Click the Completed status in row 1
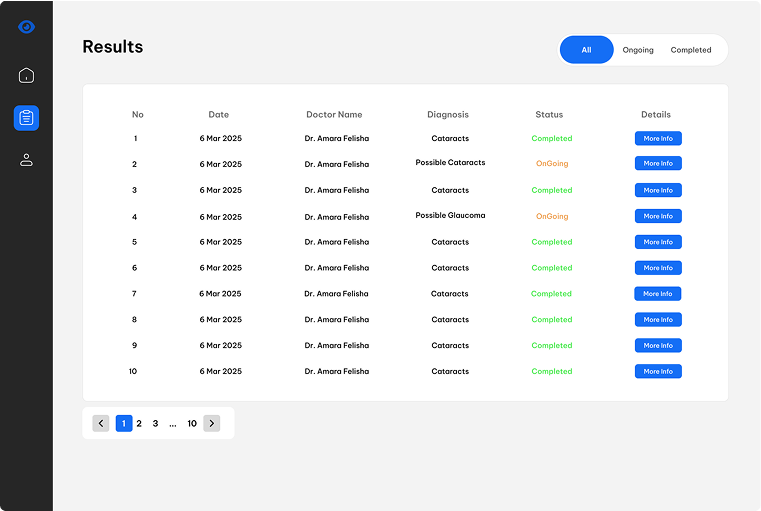761x511 pixels. [x=552, y=138]
